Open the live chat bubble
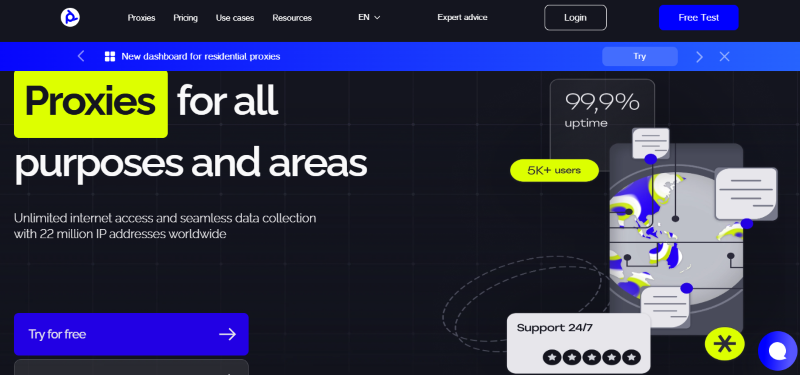This screenshot has width=800, height=375. 777,351
